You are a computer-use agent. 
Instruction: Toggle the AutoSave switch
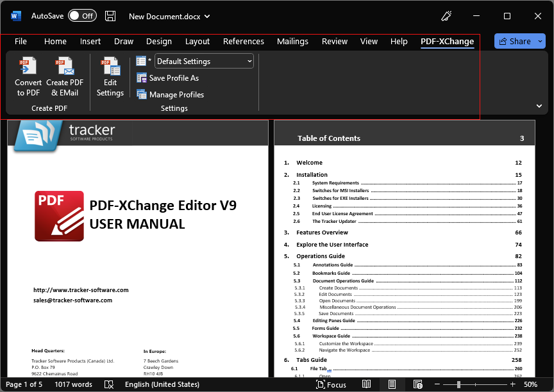point(82,16)
